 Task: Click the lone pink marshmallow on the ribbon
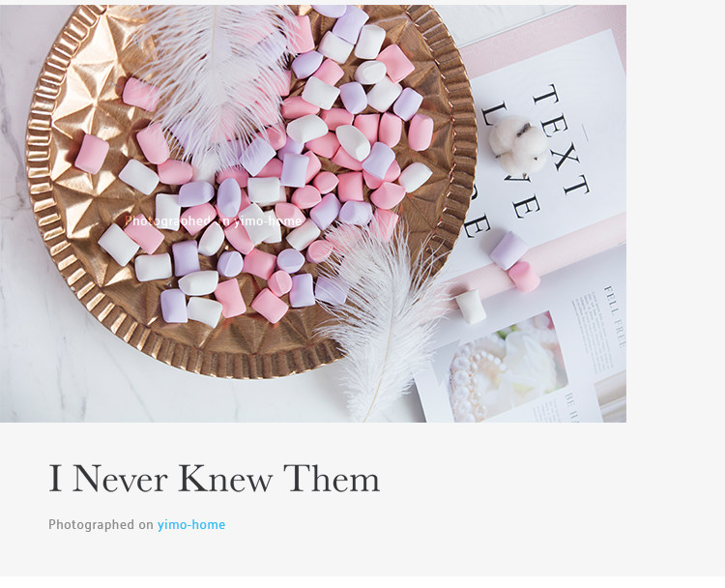click(524, 277)
